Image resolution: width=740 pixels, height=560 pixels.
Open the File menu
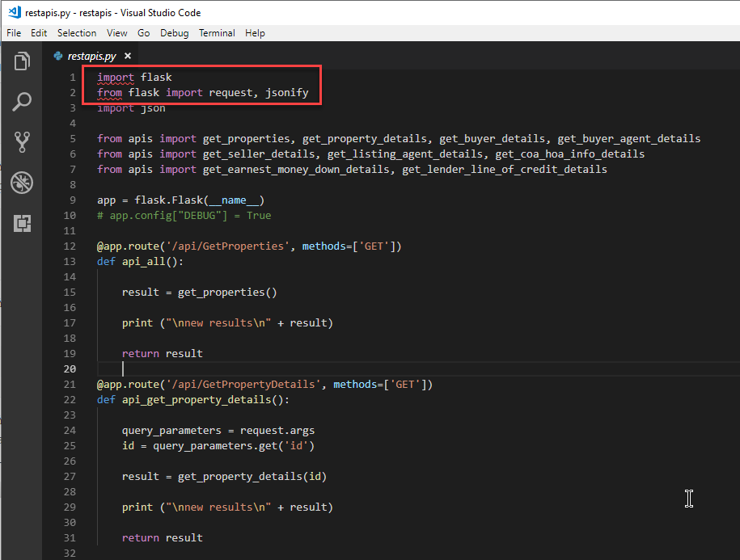pos(14,33)
